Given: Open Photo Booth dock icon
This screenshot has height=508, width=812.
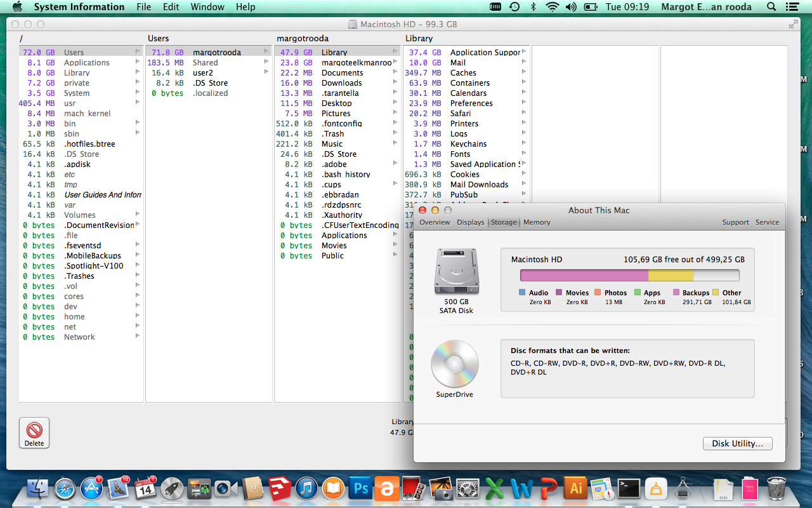Looking at the screenshot, I should click(414, 488).
